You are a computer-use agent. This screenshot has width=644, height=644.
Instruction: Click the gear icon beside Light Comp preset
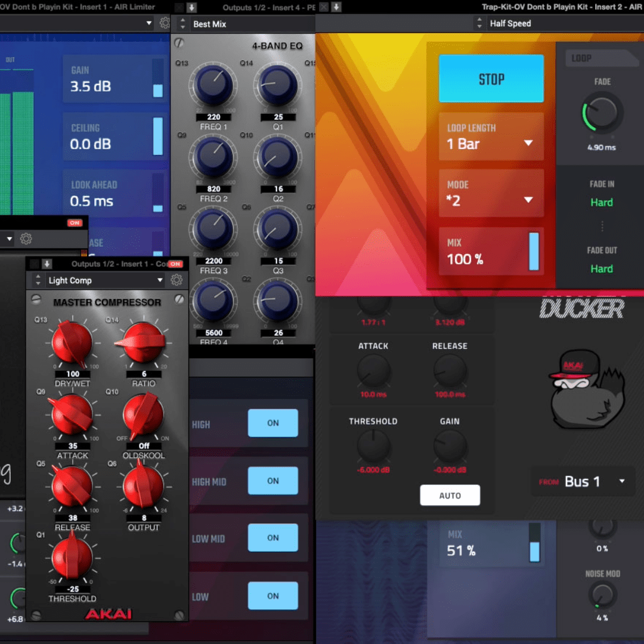pos(177,280)
